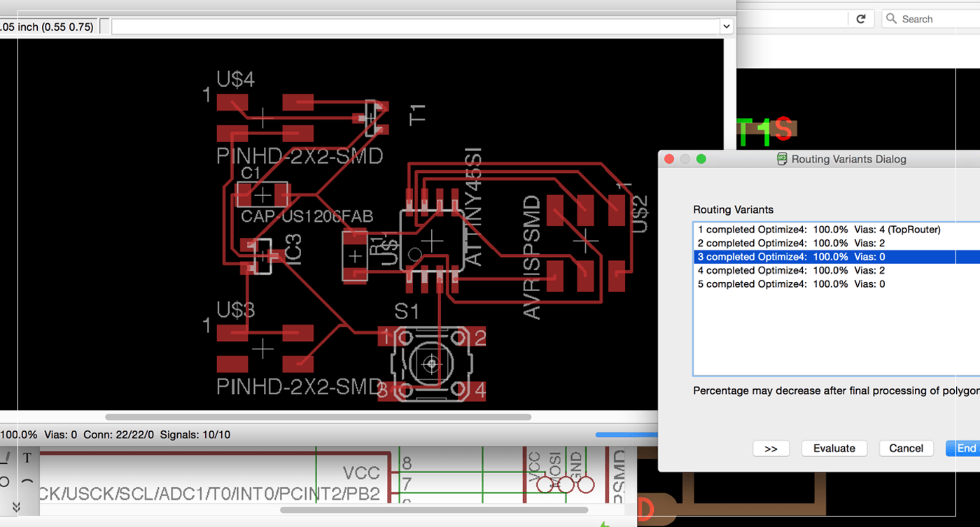Select highlighted routing variant 3 with zero vias
The image size is (980, 527).
pyautogui.click(x=836, y=257)
